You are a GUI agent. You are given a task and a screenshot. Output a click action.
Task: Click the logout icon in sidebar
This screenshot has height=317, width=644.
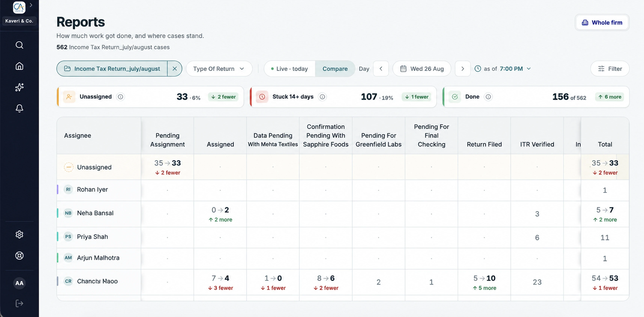[x=19, y=304]
